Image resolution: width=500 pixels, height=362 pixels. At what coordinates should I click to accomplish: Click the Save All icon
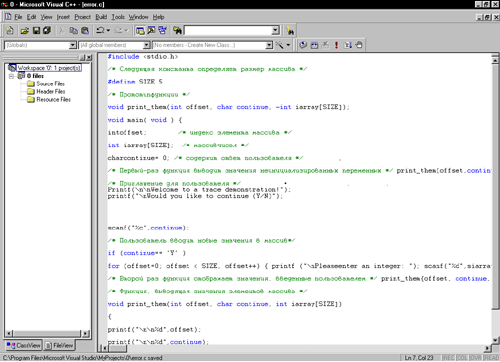(x=47, y=31)
